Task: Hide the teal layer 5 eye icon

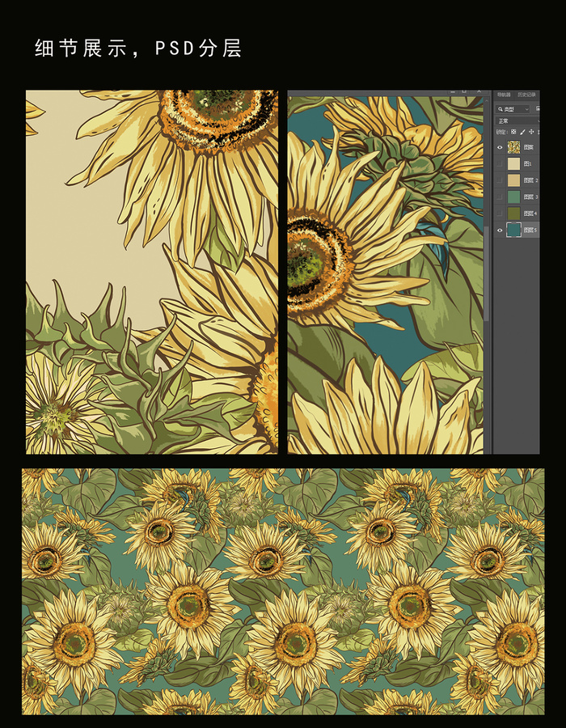Action: tap(500, 231)
